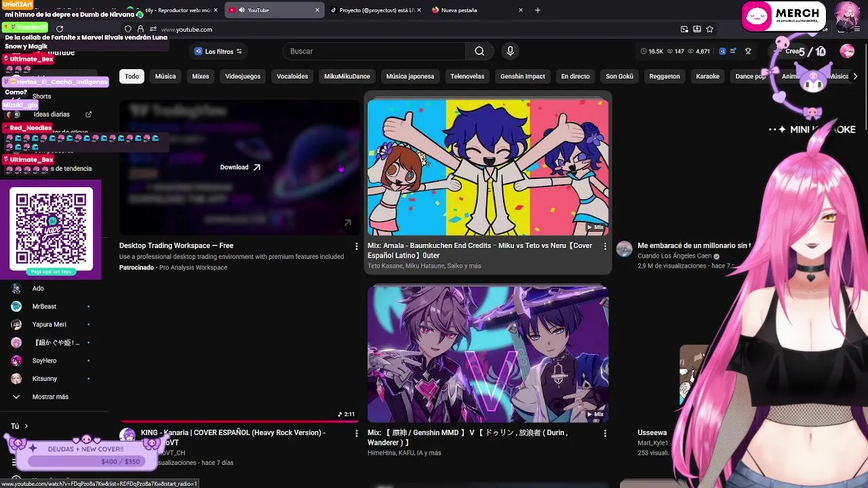Bookmark this page with star icon
Screen dimensions: 868x488
(710, 29)
